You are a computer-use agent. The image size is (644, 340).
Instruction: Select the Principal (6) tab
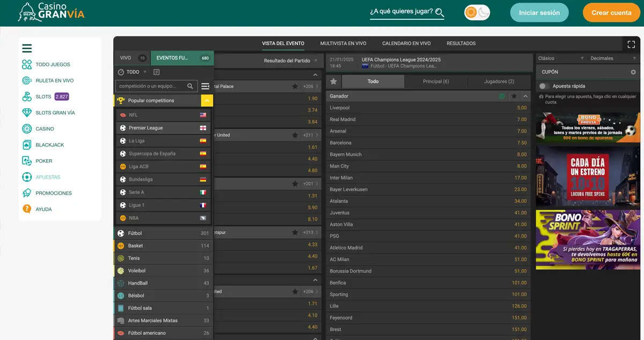[x=436, y=82]
